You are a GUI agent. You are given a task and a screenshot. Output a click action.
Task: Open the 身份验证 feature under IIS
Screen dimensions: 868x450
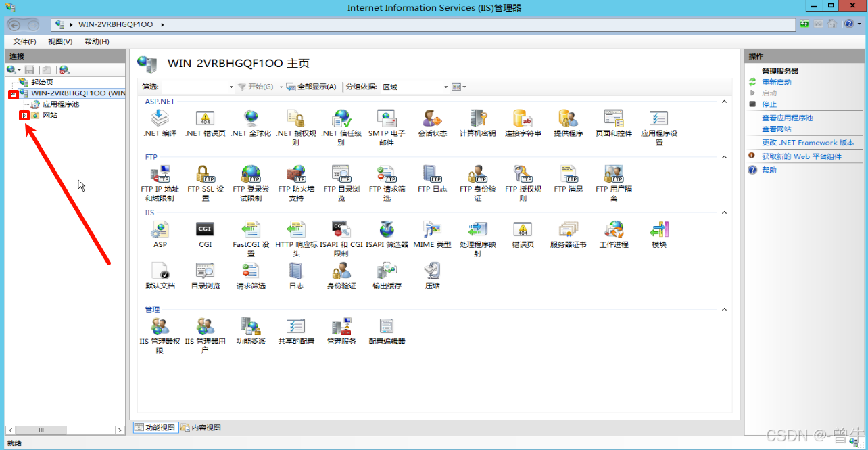coord(341,276)
